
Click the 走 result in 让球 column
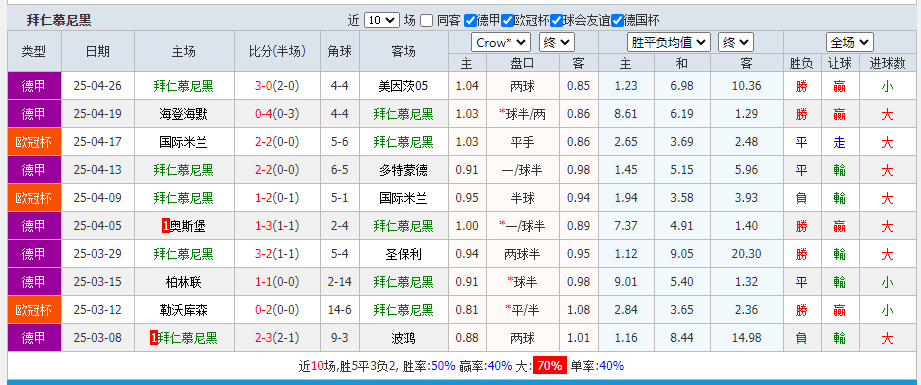point(839,142)
